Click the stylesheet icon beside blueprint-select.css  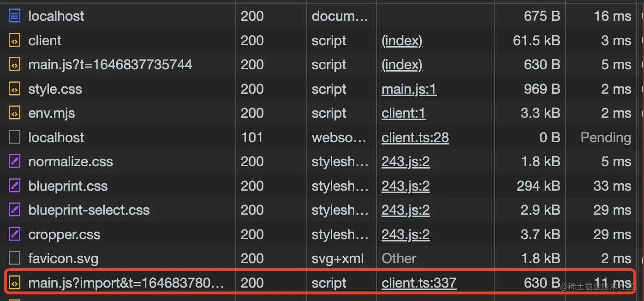point(15,210)
